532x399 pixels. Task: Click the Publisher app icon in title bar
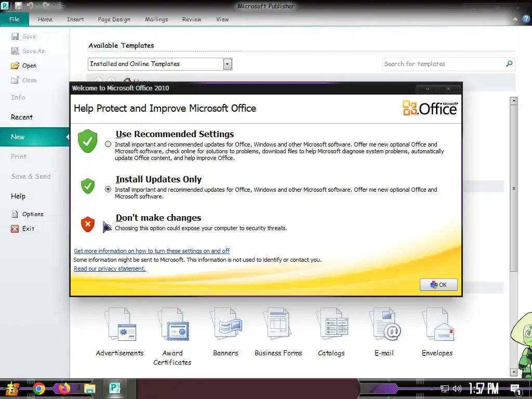pyautogui.click(x=5, y=6)
